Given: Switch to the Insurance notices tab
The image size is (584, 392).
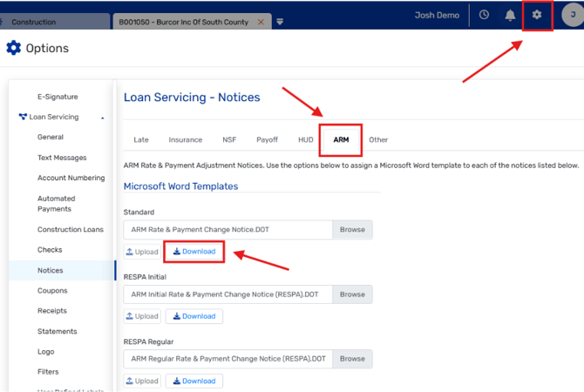Looking at the screenshot, I should pos(185,139).
